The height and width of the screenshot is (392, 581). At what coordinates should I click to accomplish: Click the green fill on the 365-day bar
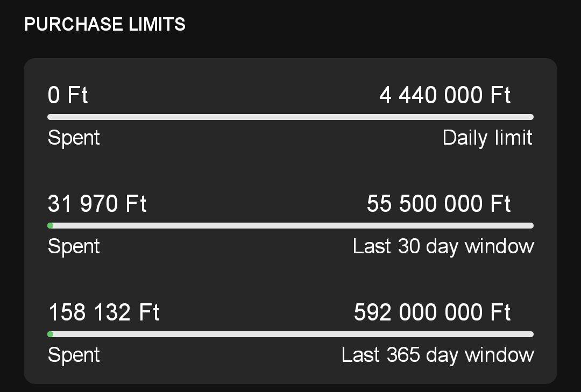[x=51, y=334]
